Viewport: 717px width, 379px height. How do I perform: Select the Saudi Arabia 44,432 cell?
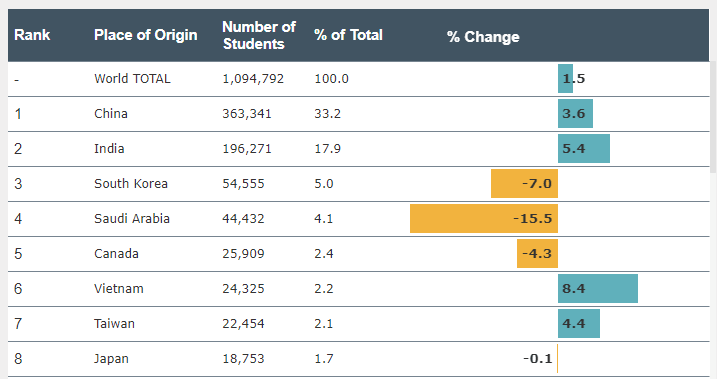[x=243, y=219]
